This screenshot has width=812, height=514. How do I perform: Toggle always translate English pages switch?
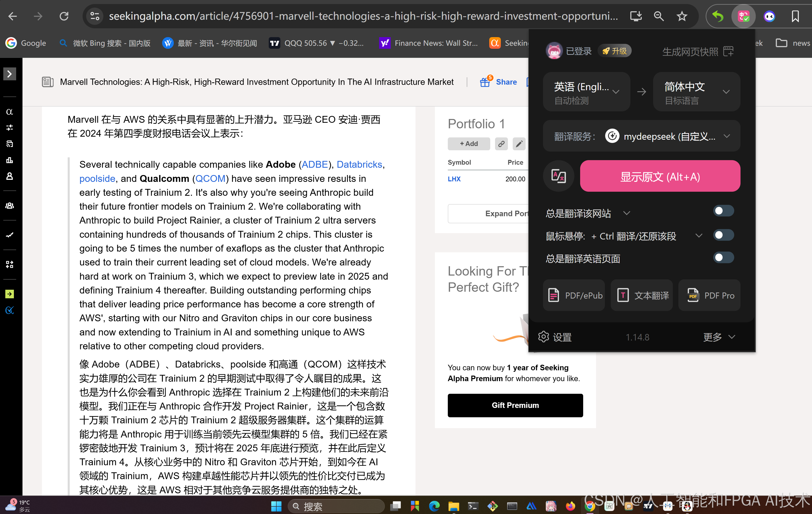(x=723, y=258)
